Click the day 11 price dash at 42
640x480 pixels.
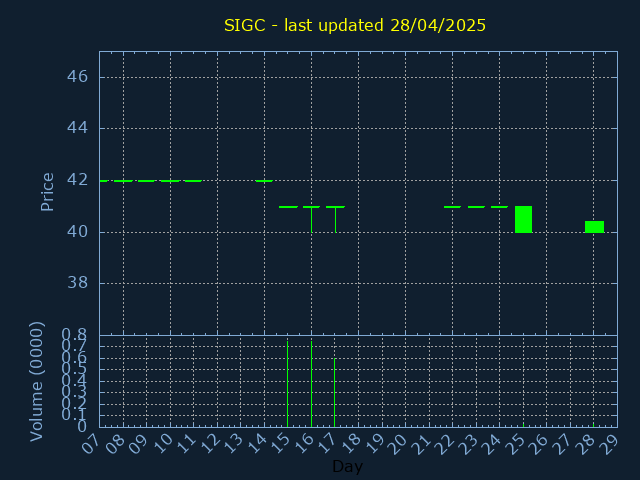pos(193,180)
